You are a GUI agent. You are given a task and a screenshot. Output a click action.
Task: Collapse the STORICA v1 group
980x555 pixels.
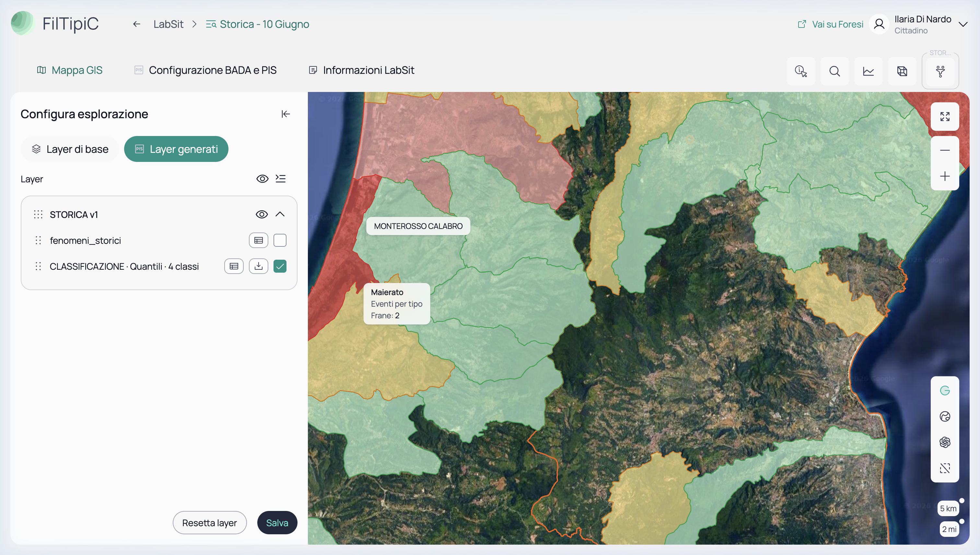[x=280, y=214]
